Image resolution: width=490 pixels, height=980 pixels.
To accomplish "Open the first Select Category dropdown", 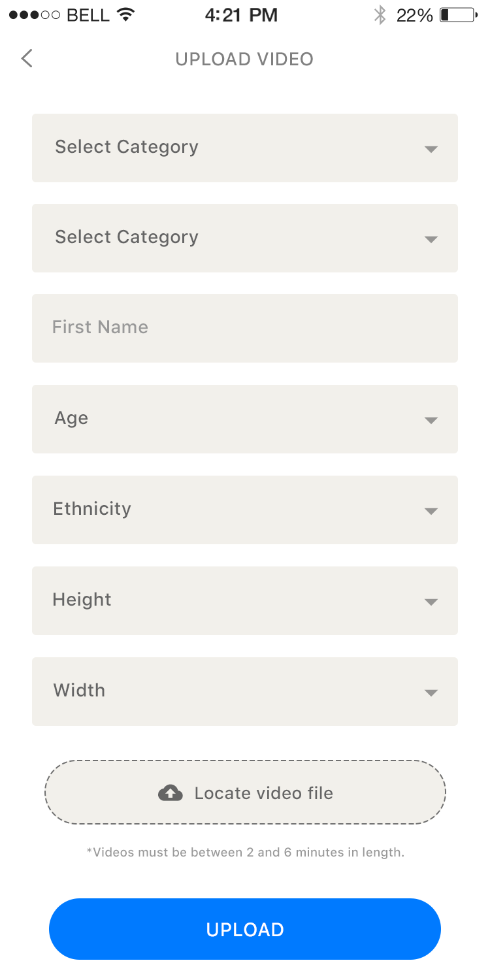I will pos(245,148).
